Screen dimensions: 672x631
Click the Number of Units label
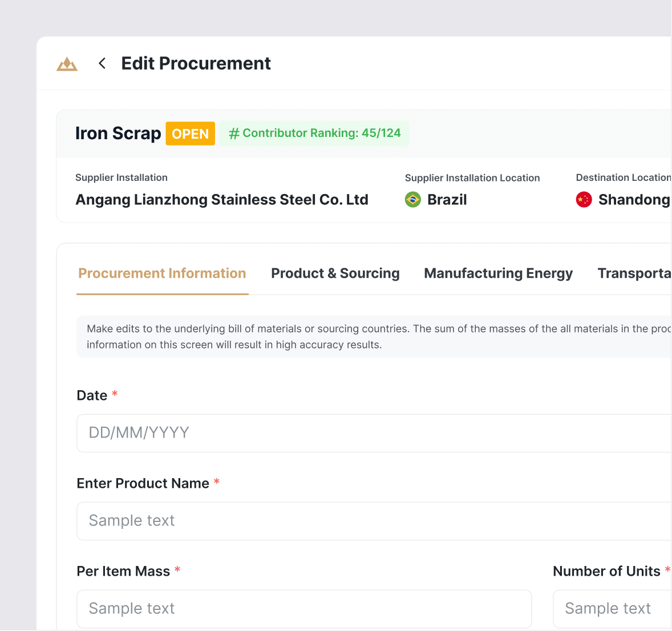606,571
